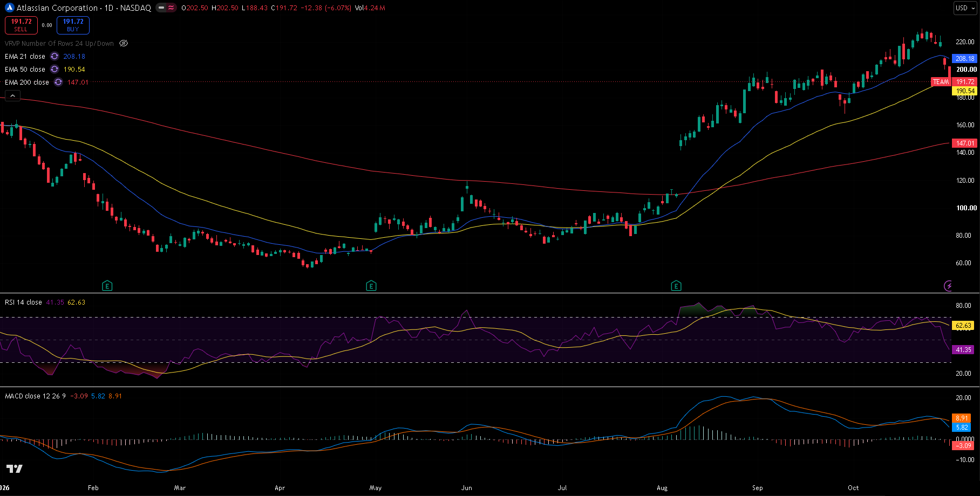Click the blue 5.82 MACD axis label
Image resolution: width=980 pixels, height=496 pixels.
tap(962, 428)
